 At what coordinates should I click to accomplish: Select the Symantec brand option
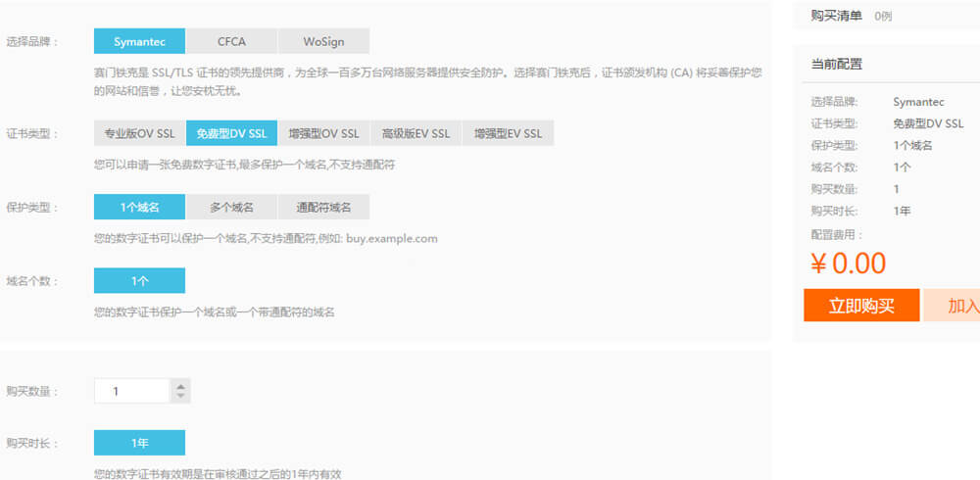[x=139, y=41]
